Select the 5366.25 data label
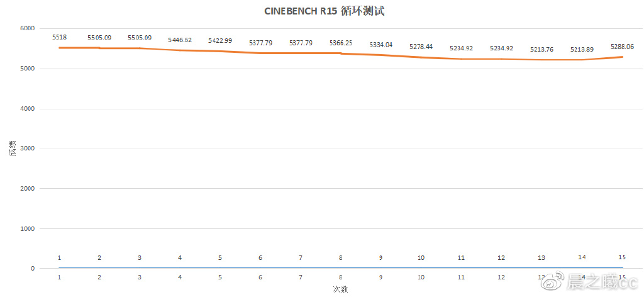644x297 pixels. (341, 43)
